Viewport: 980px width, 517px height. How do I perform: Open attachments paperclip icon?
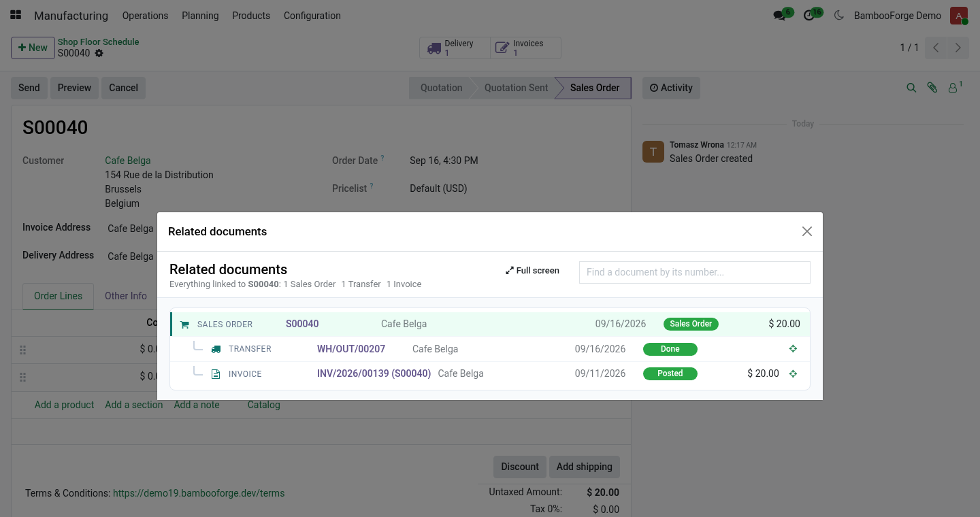[932, 88]
